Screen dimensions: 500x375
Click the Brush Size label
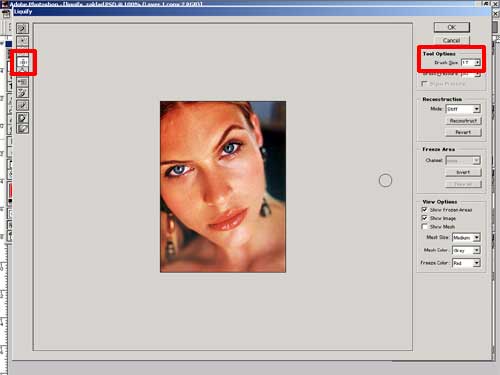pos(446,63)
